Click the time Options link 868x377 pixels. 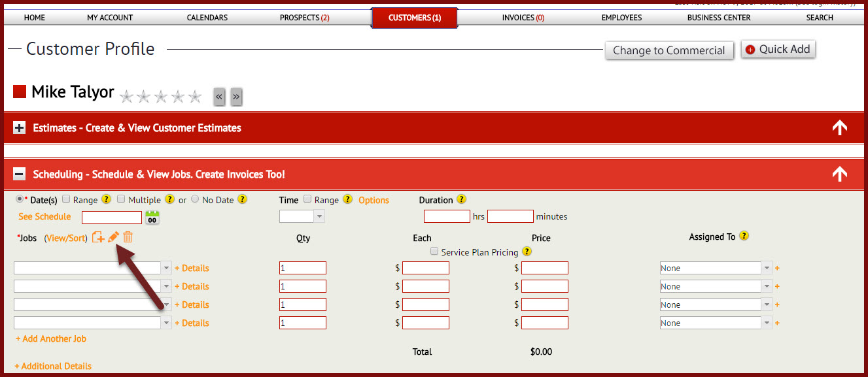pyautogui.click(x=373, y=200)
